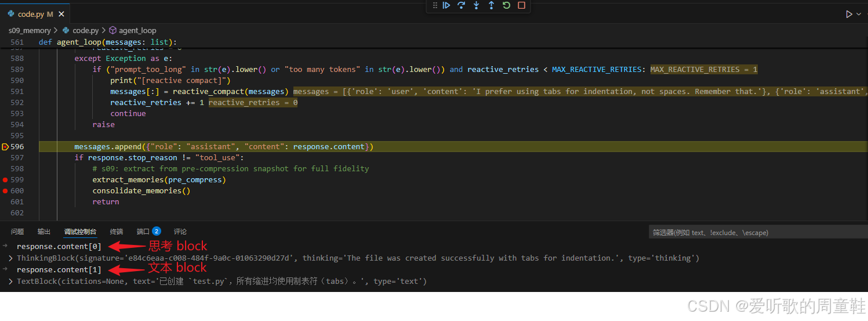Screen dimensions: 868x321
Task: Toggle the breakpoint on line 600
Action: coord(5,191)
